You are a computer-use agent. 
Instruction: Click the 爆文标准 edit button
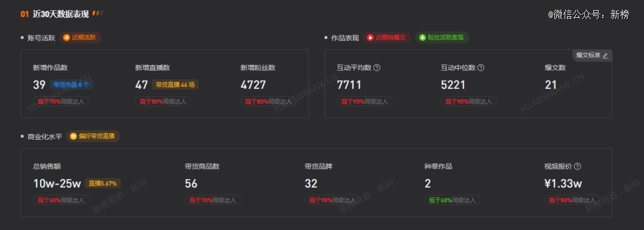(592, 56)
